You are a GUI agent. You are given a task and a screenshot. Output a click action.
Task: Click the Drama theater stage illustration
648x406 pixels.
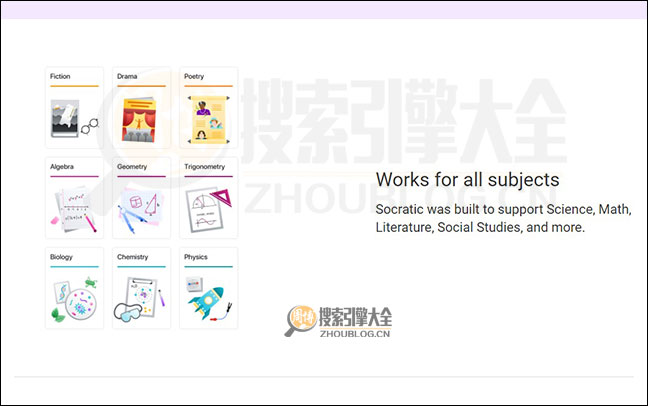coord(139,120)
